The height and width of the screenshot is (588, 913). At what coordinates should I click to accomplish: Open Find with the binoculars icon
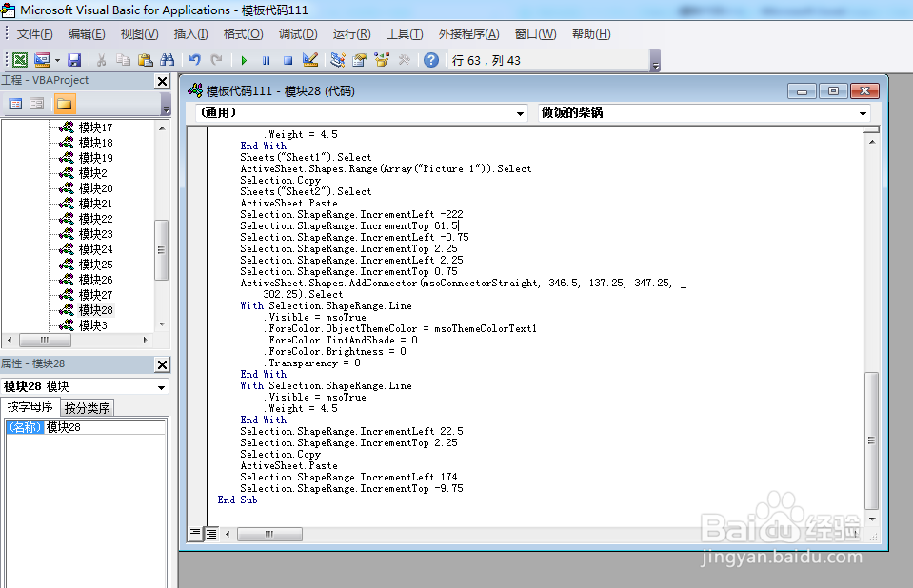pyautogui.click(x=168, y=60)
